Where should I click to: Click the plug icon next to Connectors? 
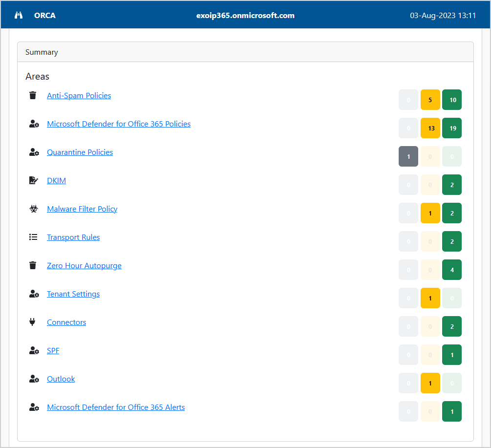(33, 322)
